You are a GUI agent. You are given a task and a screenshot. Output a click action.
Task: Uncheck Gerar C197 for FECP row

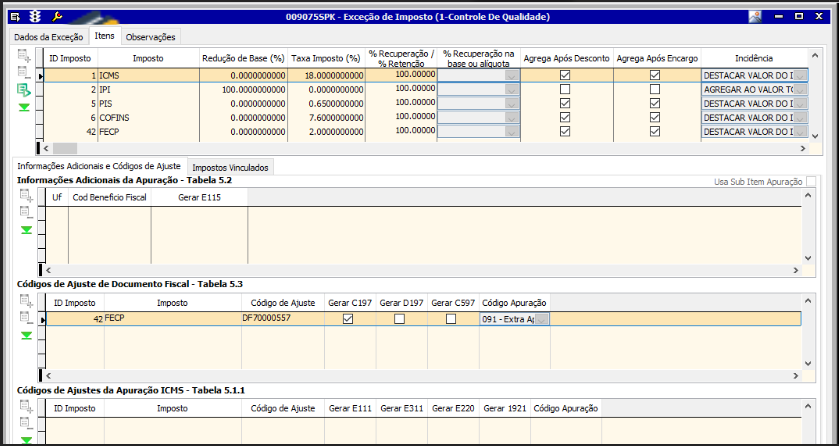[348, 319]
